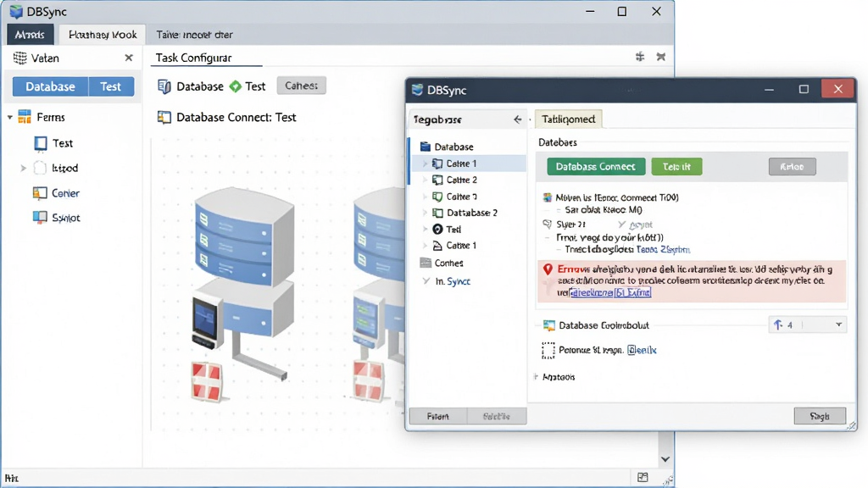
Task: Click the Syer 2 row icon
Action: (x=547, y=224)
